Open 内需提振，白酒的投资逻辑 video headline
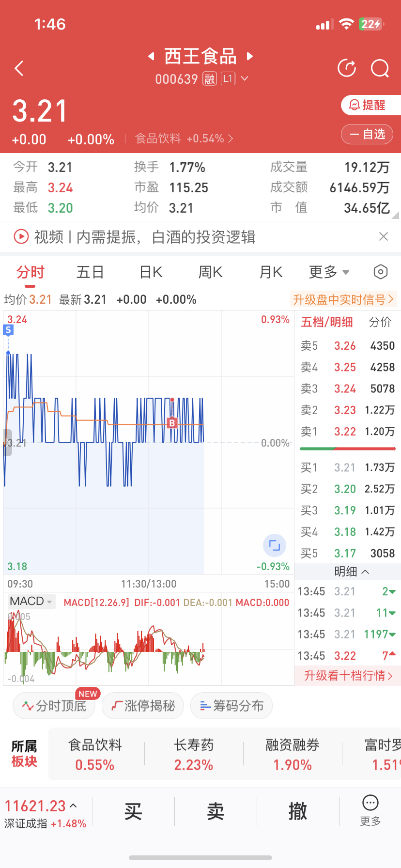 (166, 237)
